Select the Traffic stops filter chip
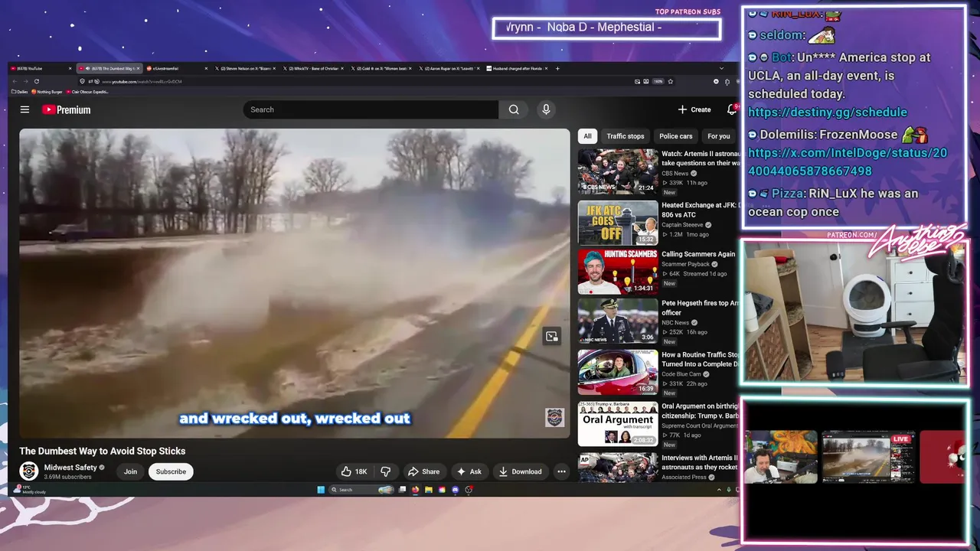The height and width of the screenshot is (551, 980). click(x=626, y=136)
